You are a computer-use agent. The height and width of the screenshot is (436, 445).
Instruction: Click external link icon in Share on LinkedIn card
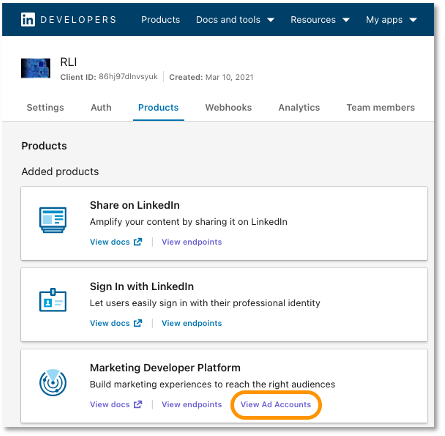(x=138, y=242)
